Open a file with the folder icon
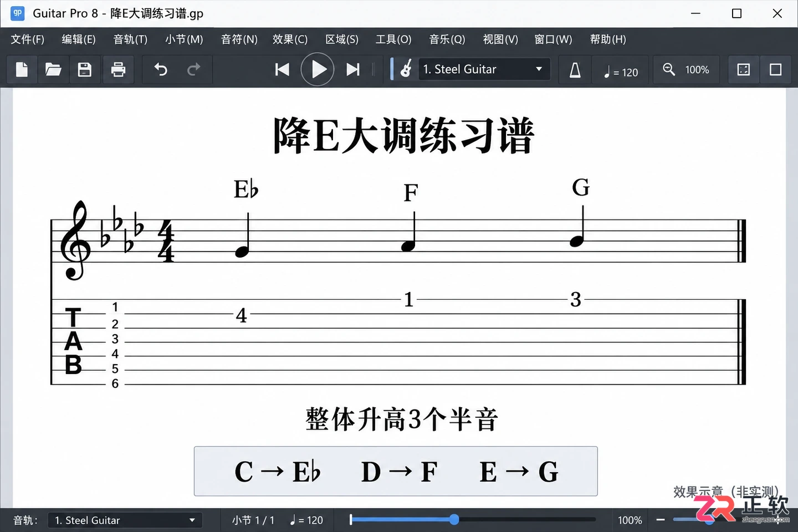Viewport: 798px width, 532px height. pyautogui.click(x=53, y=69)
